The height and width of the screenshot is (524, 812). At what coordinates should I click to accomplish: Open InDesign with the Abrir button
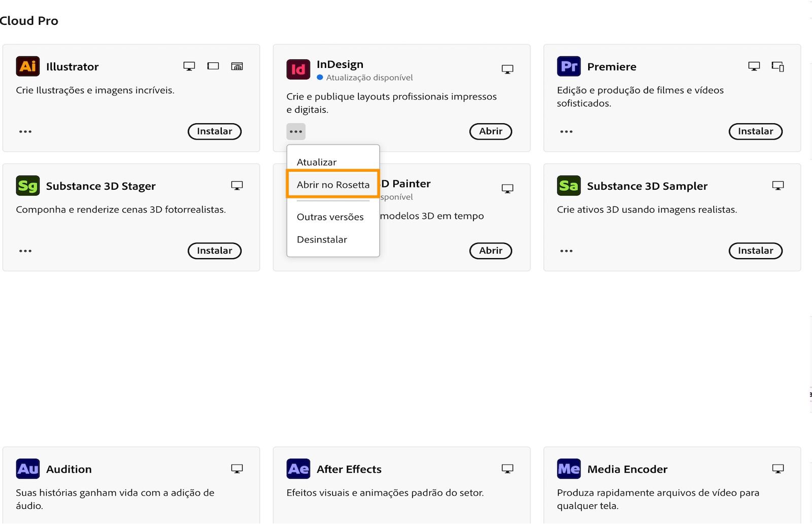click(491, 131)
